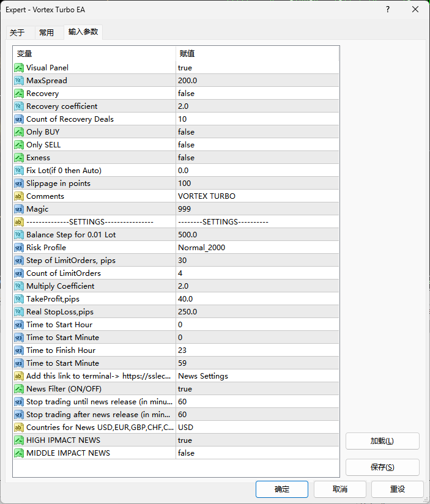This screenshot has width=430, height=504.
Task: Switch to the 常用 tab
Action: tap(46, 33)
